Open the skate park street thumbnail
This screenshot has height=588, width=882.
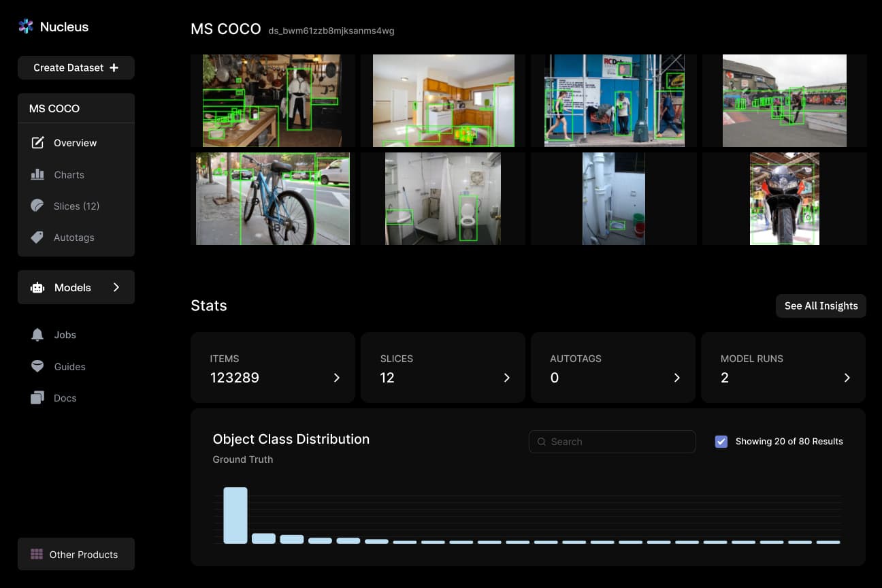pos(785,101)
